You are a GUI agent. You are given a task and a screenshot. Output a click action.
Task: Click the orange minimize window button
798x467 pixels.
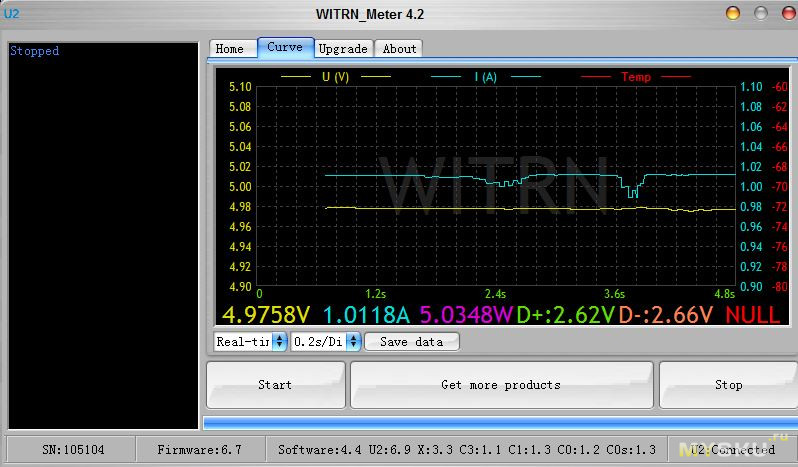point(733,13)
